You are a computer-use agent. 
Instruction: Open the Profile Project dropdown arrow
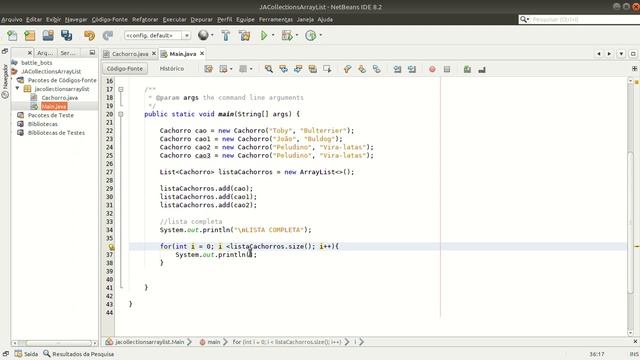point(320,35)
